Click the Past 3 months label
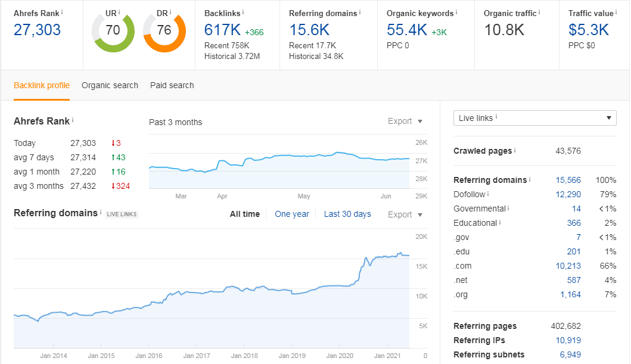This screenshot has height=364, width=631. click(x=175, y=122)
